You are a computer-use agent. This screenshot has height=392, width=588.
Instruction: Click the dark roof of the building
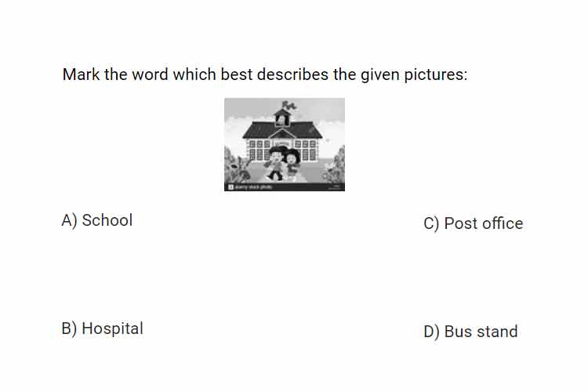click(282, 130)
